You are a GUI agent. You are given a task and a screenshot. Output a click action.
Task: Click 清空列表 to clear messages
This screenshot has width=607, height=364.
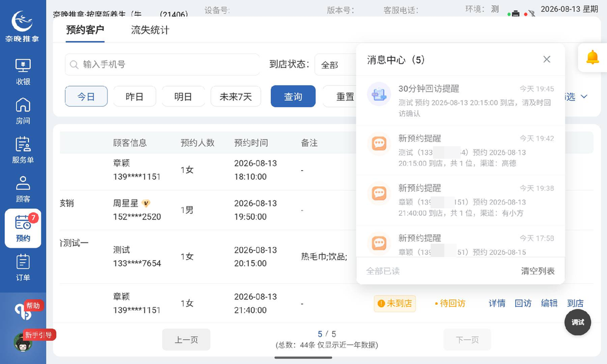538,271
